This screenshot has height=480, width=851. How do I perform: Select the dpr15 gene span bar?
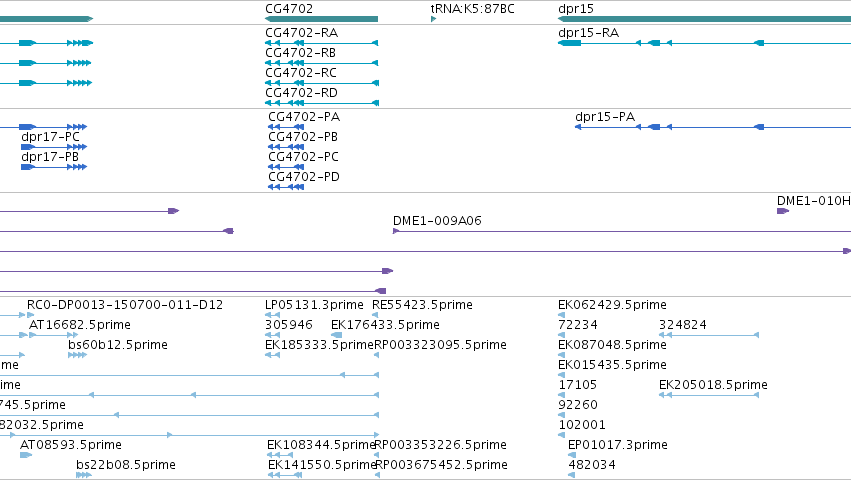tap(704, 19)
